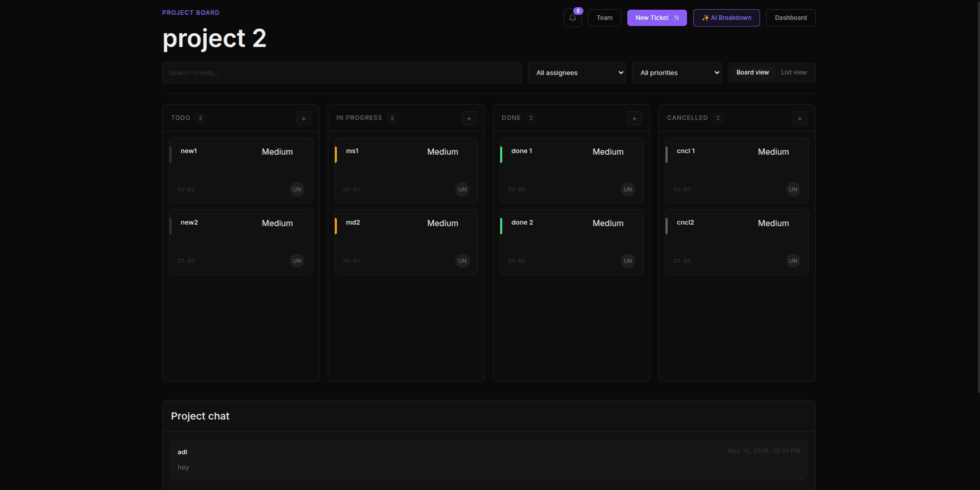Viewport: 980px width, 490px height.
Task: Click the Medium priority label on ms1
Action: tap(443, 152)
